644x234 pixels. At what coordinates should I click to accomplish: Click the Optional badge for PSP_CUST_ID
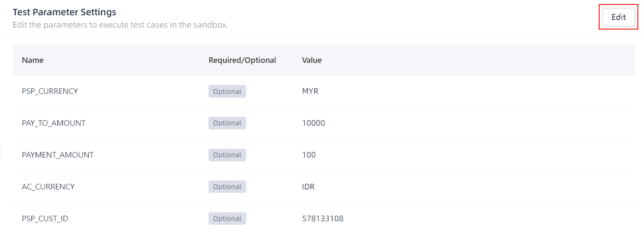(x=227, y=219)
